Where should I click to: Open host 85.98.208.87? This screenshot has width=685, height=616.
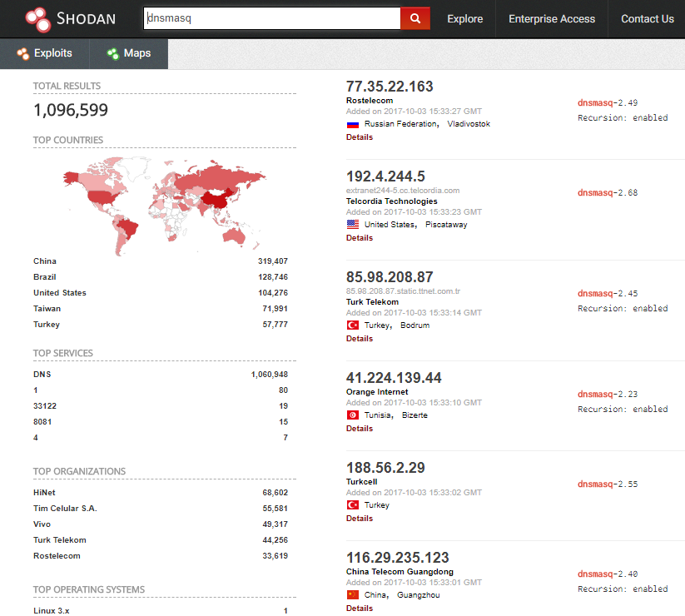click(x=390, y=277)
